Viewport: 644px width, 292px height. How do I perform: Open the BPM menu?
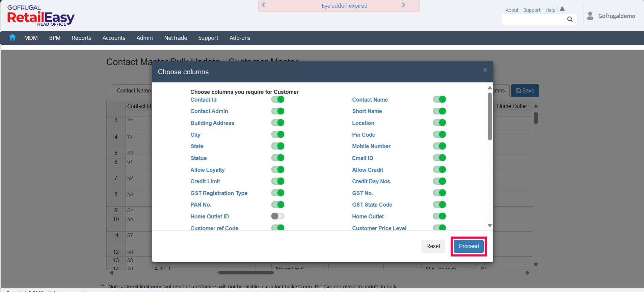coord(55,38)
